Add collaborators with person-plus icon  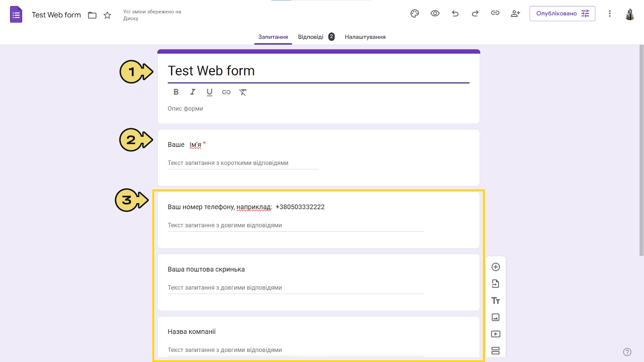tap(515, 13)
